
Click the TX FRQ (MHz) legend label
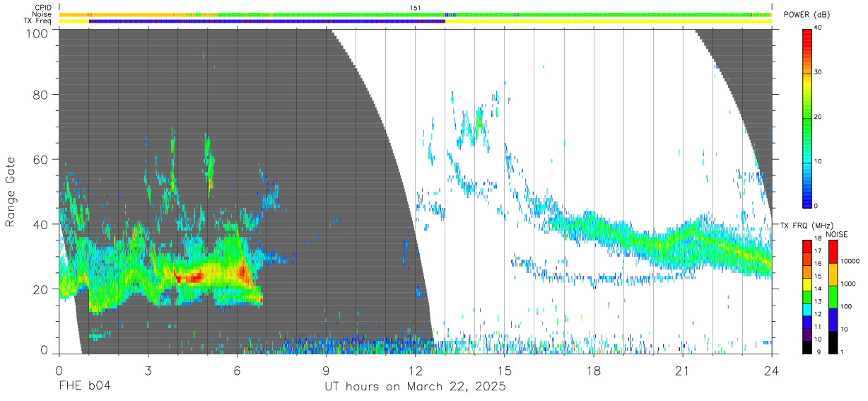pos(806,225)
